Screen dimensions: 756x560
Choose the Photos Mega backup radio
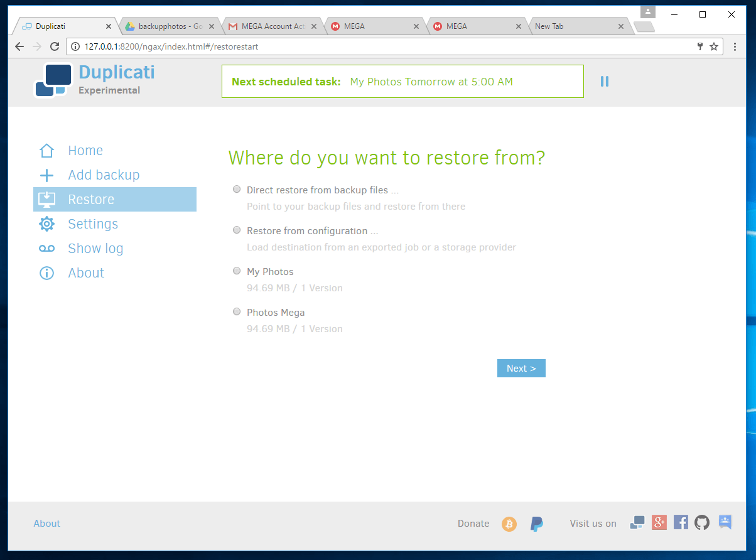237,311
